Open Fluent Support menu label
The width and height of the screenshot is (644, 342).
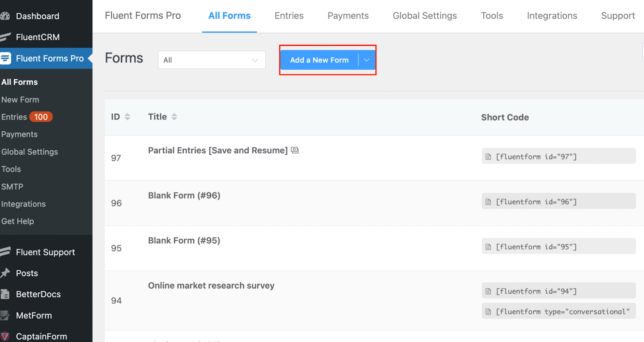pos(45,252)
